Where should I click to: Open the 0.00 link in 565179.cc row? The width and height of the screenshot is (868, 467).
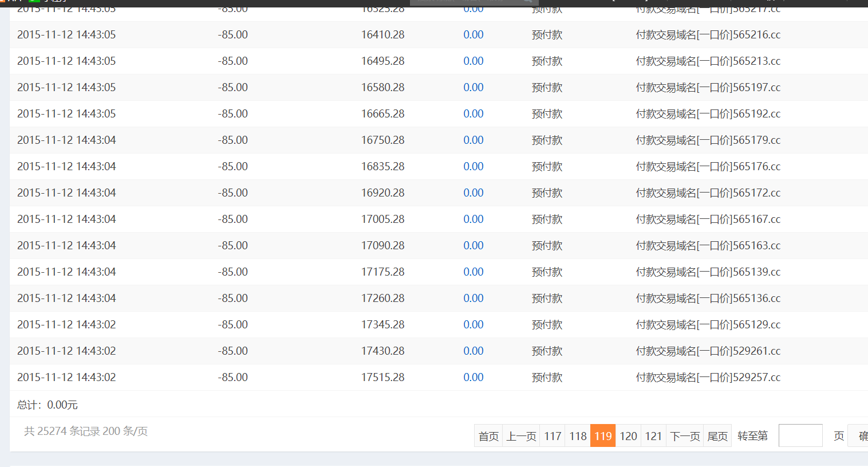point(474,140)
